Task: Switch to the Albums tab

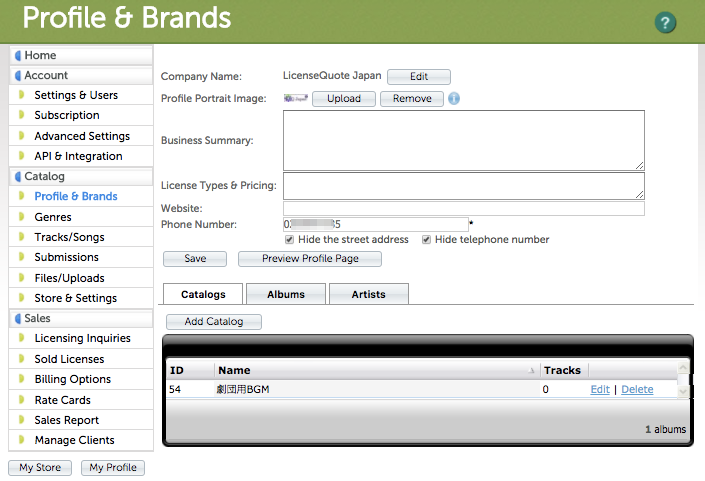Action: [285, 294]
